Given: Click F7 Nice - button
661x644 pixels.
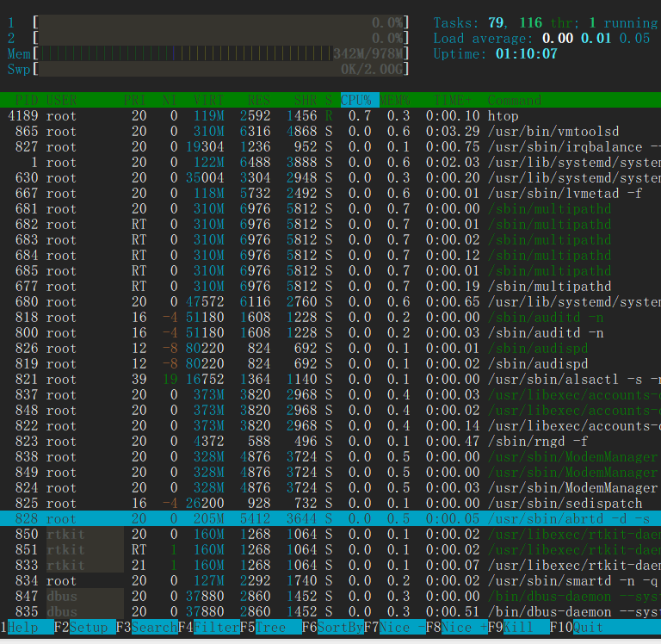Looking at the screenshot, I should 395,627.
